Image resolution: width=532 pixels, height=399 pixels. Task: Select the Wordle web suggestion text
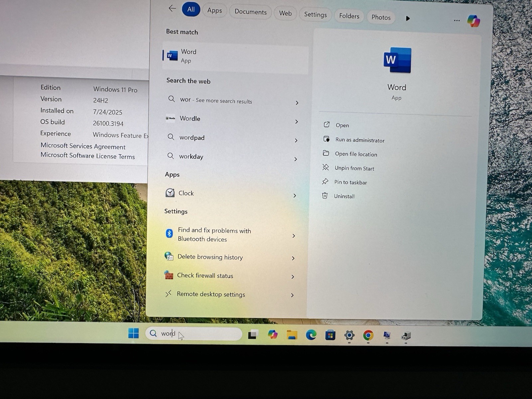190,118
